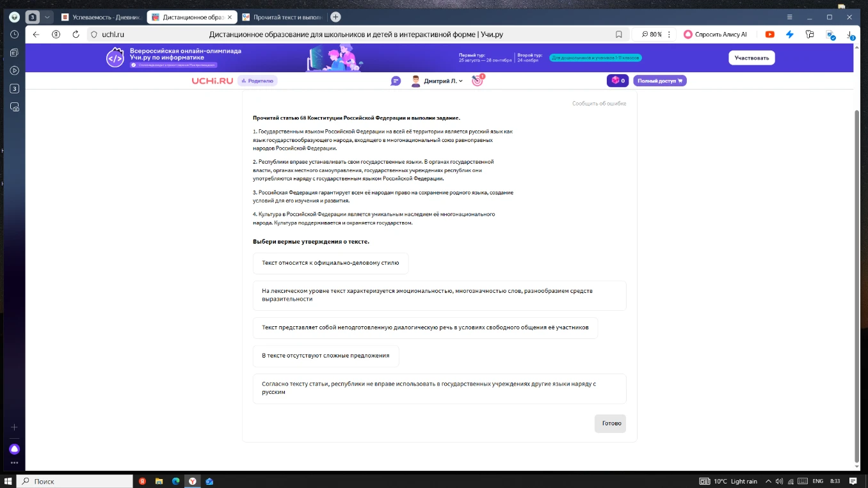
Task: Click the site protection shield icon
Action: tap(94, 35)
